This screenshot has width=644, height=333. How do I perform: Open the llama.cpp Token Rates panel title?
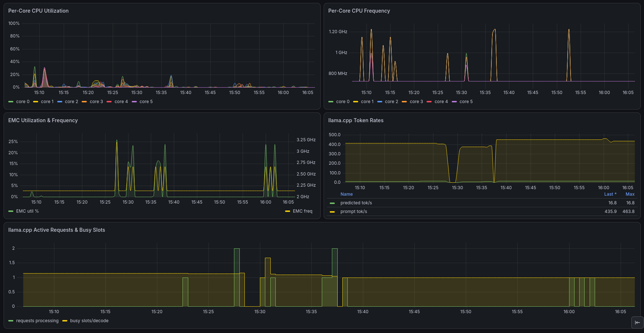[x=356, y=120]
